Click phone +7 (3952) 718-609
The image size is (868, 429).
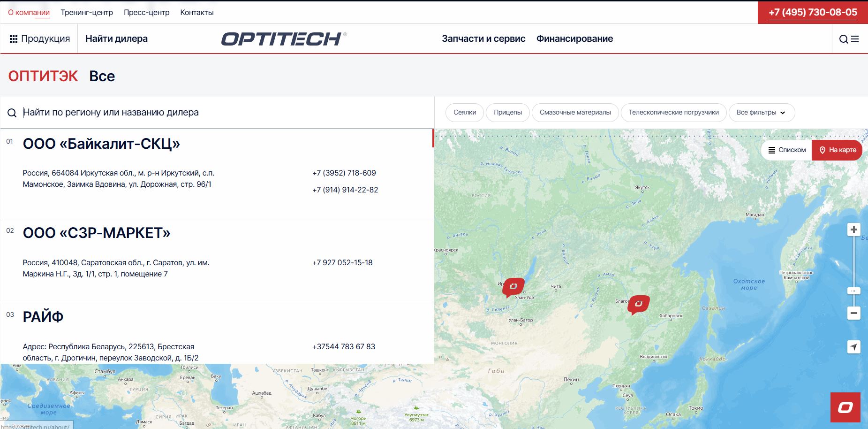pos(344,173)
